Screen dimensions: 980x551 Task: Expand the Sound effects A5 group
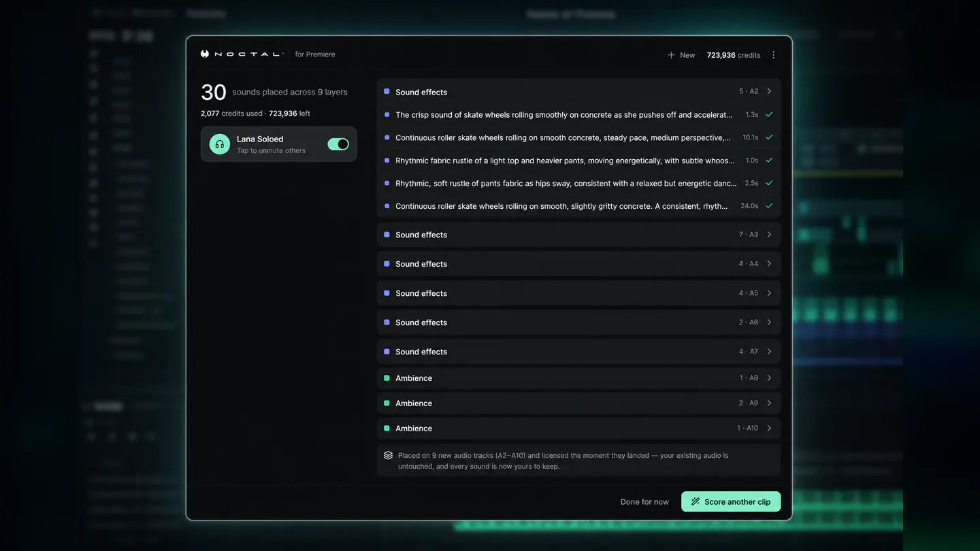click(x=769, y=293)
